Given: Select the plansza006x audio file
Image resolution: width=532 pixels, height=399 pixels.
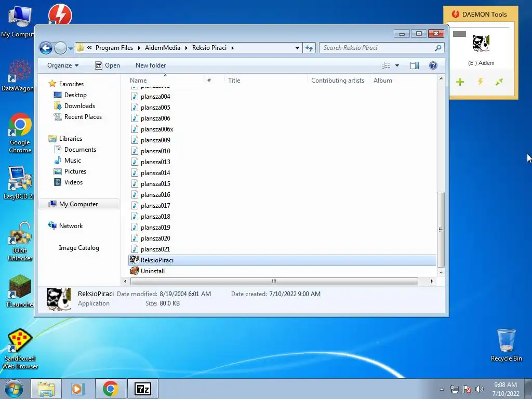Looking at the screenshot, I should [x=157, y=129].
